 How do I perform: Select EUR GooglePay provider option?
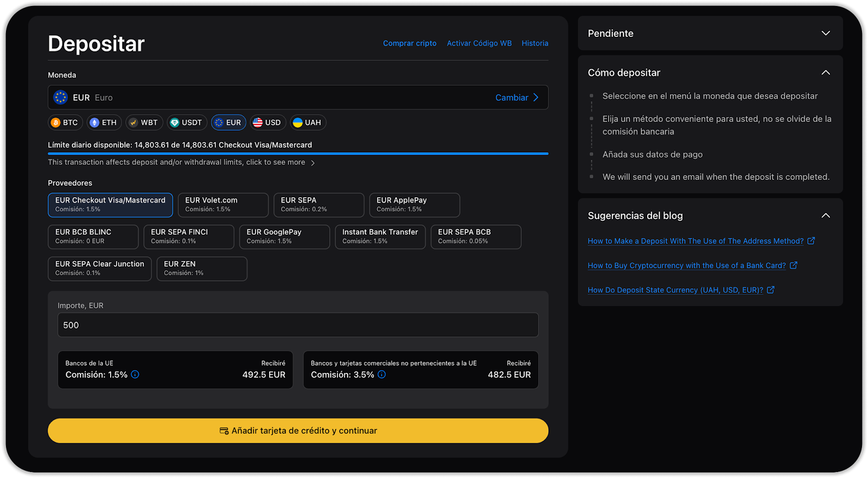pos(284,237)
